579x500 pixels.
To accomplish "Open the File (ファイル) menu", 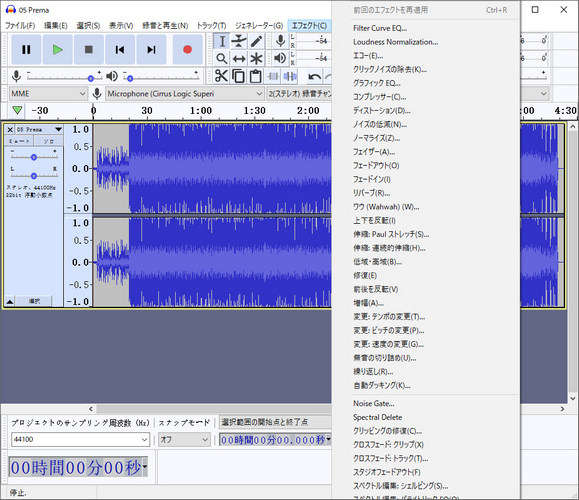I will coord(20,25).
